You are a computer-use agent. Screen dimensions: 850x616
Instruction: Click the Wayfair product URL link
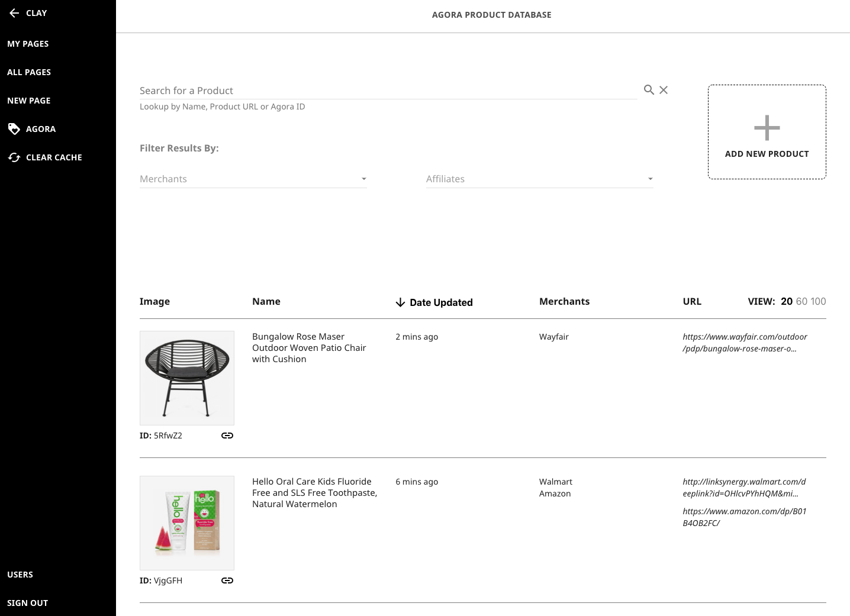pyautogui.click(x=745, y=343)
